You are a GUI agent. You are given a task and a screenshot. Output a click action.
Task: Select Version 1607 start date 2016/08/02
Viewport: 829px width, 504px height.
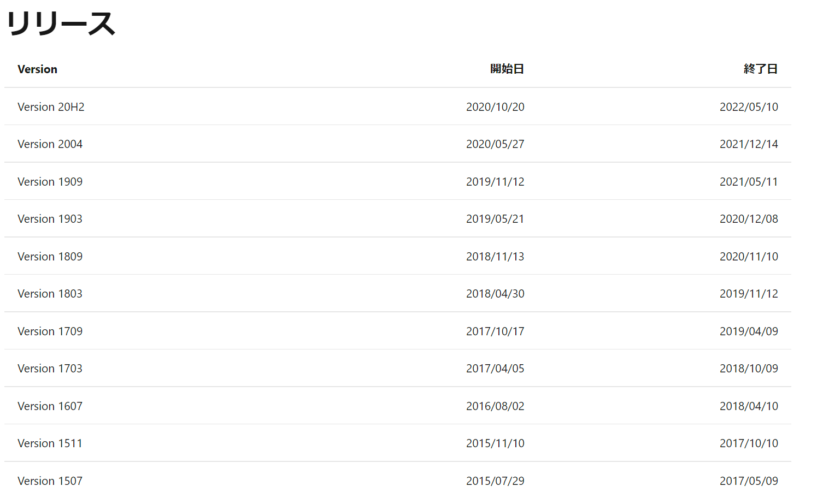click(495, 406)
